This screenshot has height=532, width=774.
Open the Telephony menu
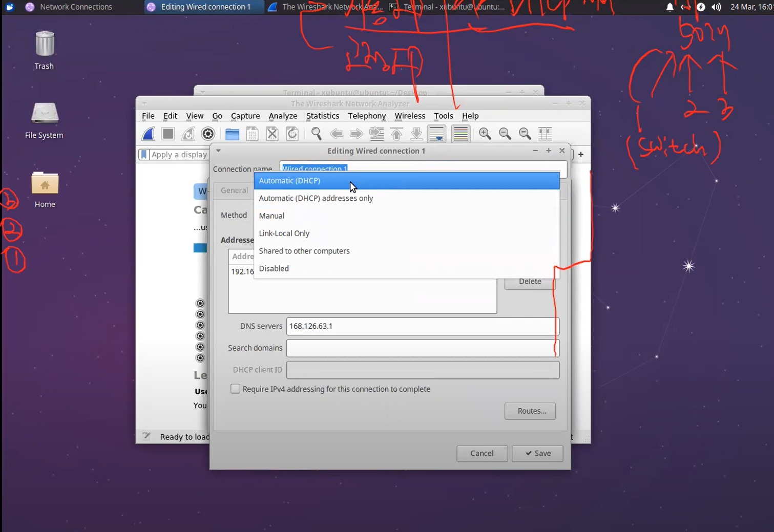click(x=367, y=116)
